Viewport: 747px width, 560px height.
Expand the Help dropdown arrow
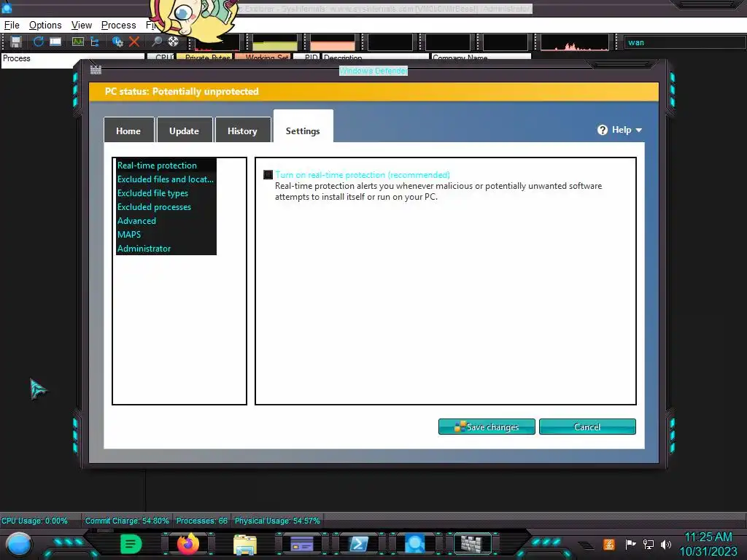639,130
